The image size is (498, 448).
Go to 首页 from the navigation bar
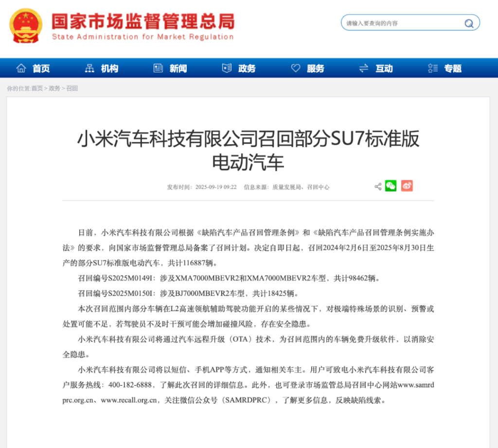(40, 68)
